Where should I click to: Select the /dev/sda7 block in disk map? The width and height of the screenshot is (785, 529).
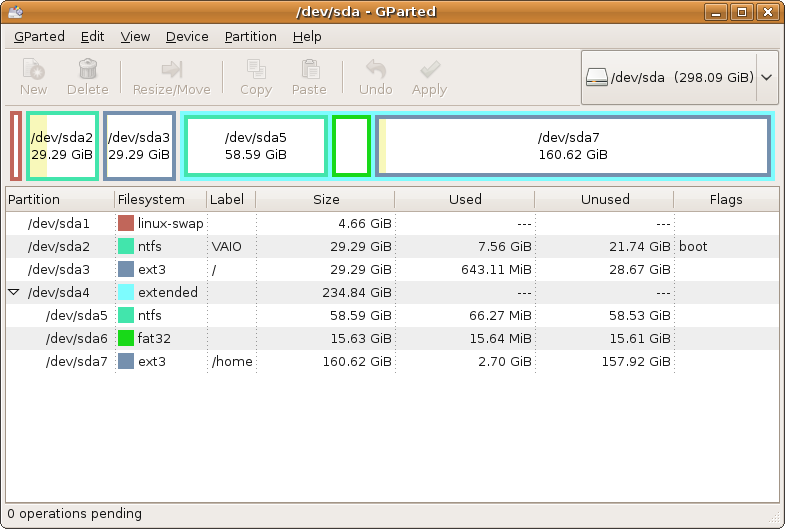pyautogui.click(x=573, y=146)
